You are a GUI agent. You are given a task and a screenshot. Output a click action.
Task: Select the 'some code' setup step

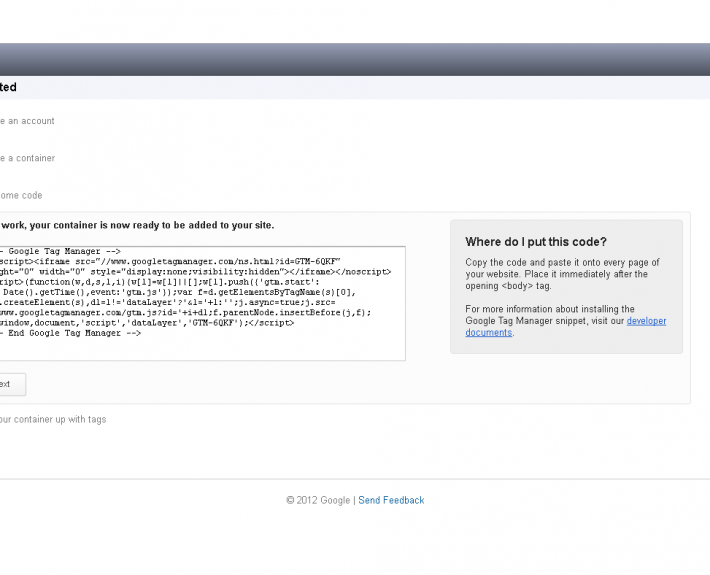coord(22,195)
